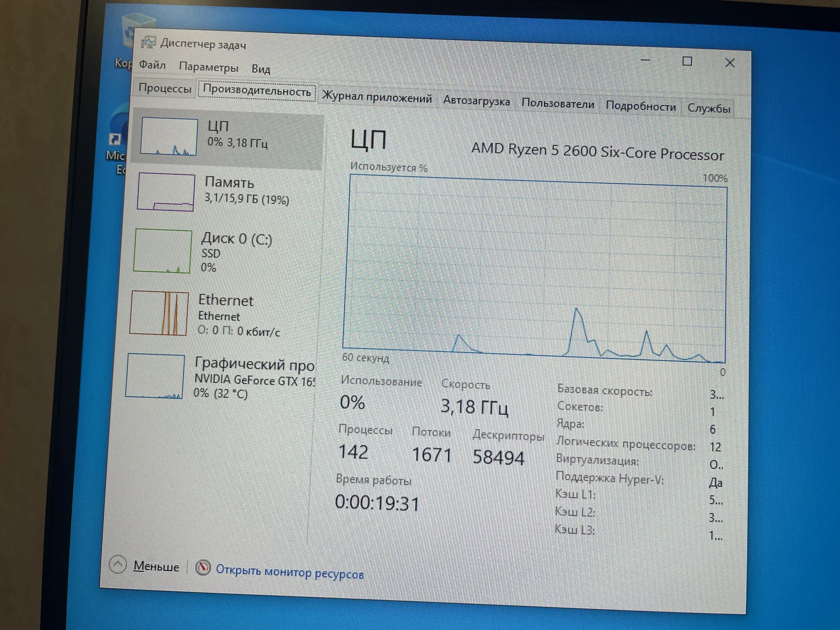Click the Дескрипторы count 58494

498,458
